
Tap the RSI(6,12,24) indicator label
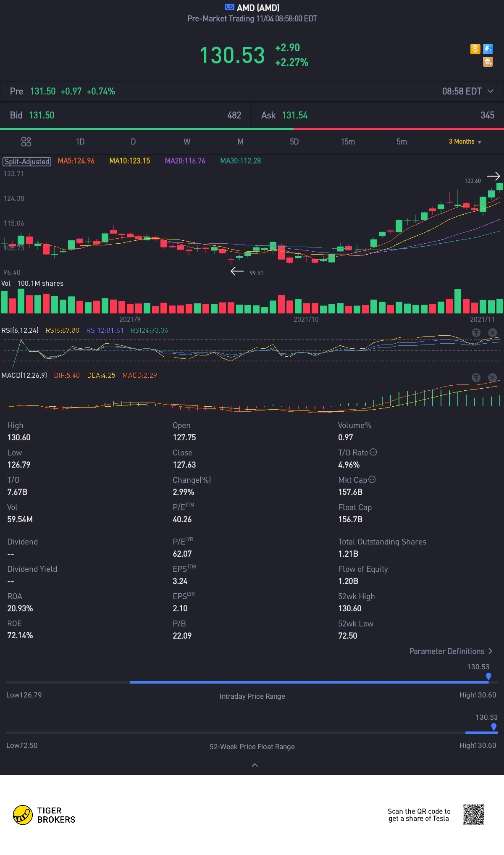click(20, 330)
